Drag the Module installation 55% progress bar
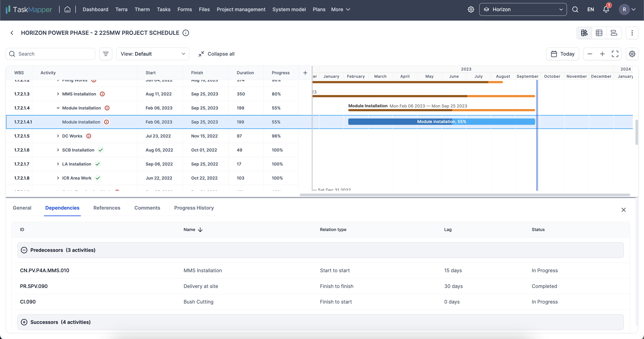The image size is (644, 339). (441, 121)
